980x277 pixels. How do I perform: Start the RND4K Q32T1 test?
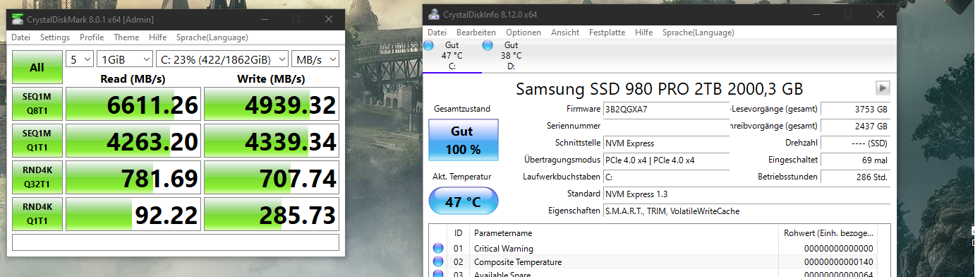pyautogui.click(x=37, y=177)
